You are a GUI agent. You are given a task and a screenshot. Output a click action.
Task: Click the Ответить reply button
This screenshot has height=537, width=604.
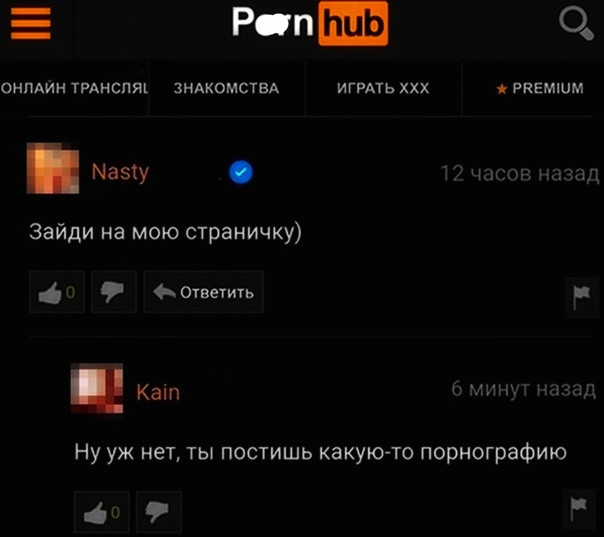(203, 292)
